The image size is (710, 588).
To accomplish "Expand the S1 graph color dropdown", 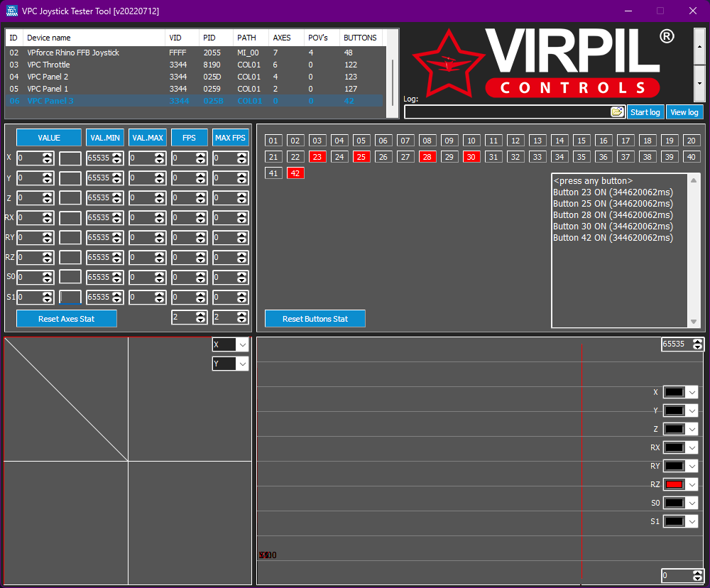I will 692,521.
